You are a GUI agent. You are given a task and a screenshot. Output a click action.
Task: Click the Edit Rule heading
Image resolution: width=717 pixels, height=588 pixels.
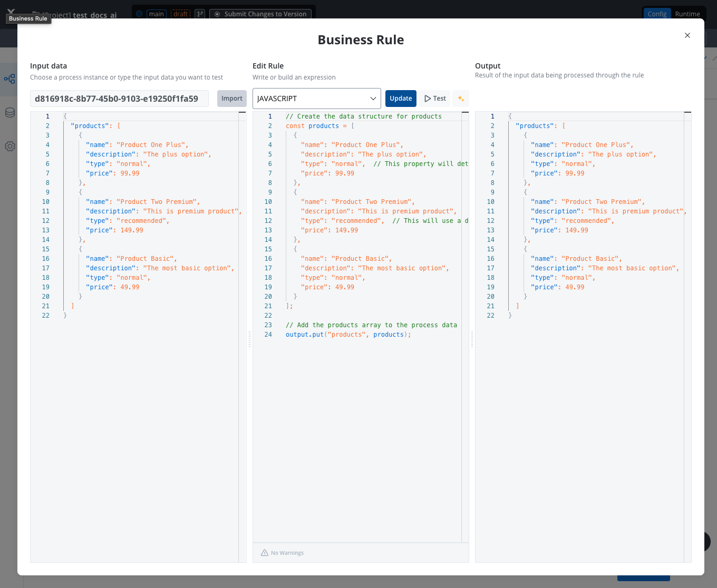(268, 66)
